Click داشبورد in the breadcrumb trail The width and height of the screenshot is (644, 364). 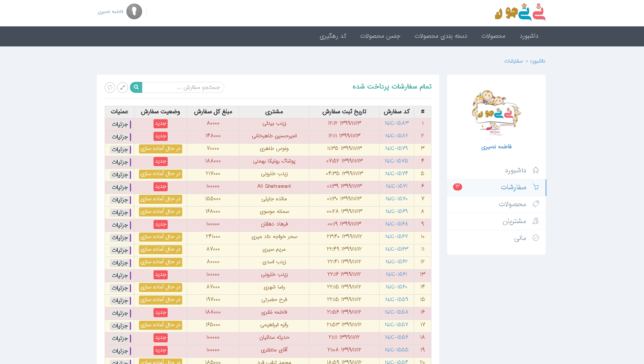(538, 61)
